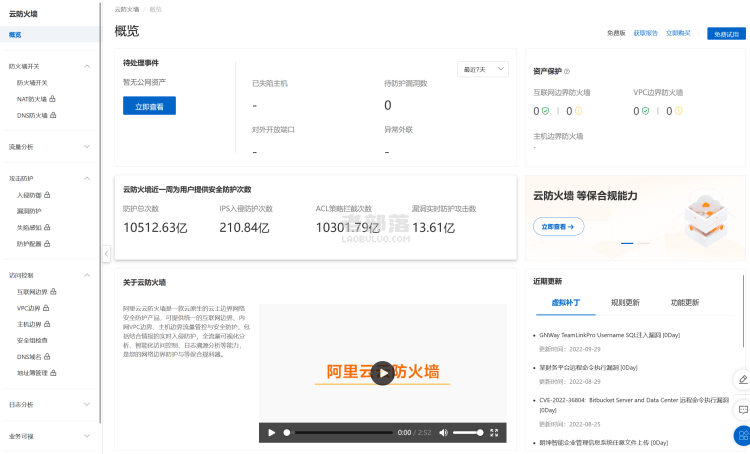Viewport: 750px width, 454px height.
Task: Click the help icon next to 资产保护
Action: pos(567,71)
